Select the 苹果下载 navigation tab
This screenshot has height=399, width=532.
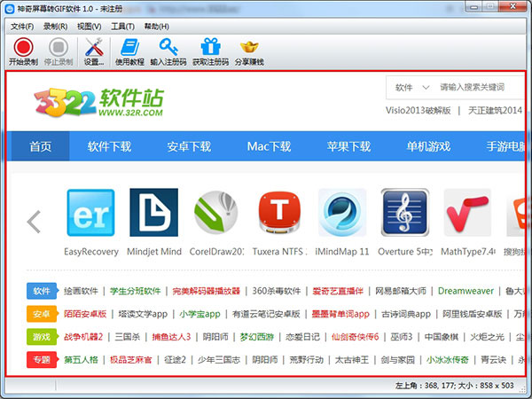tap(348, 146)
